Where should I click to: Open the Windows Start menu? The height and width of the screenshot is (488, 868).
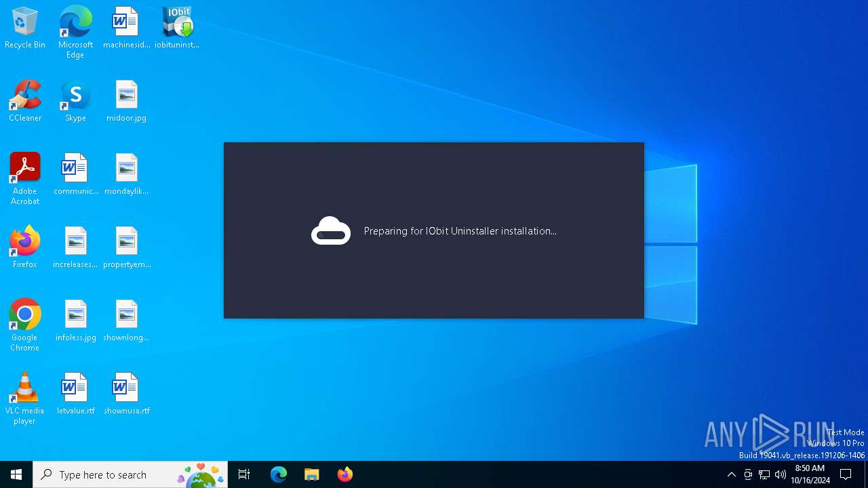point(16,474)
